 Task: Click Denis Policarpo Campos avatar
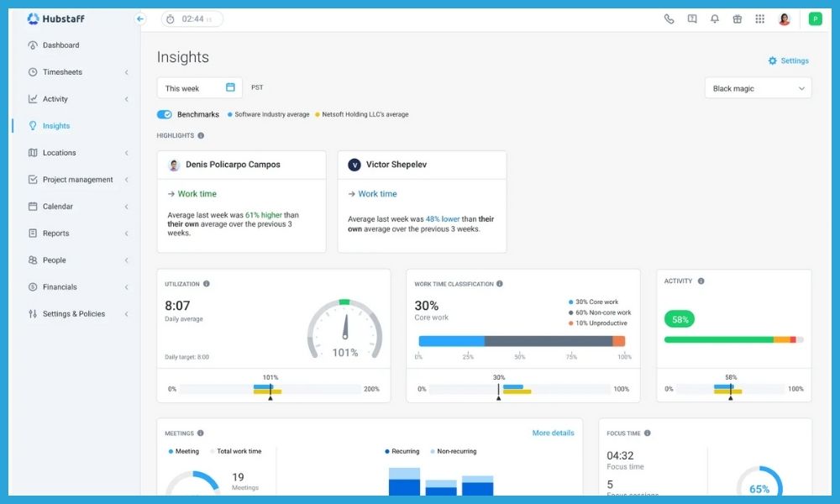[174, 165]
